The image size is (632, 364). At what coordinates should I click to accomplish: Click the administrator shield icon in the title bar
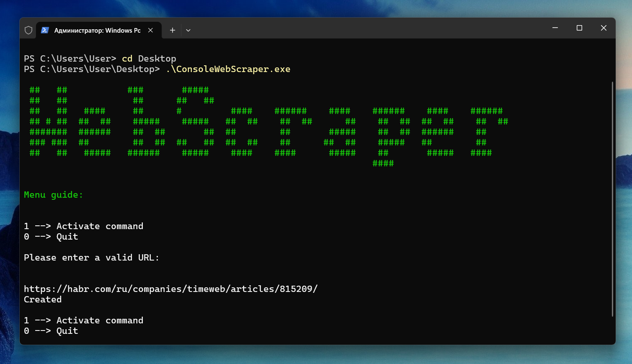[28, 30]
